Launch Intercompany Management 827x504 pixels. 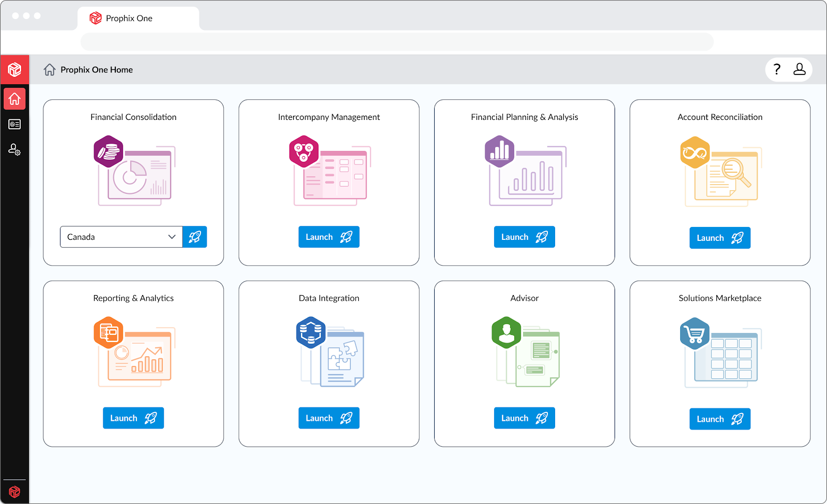pyautogui.click(x=329, y=237)
